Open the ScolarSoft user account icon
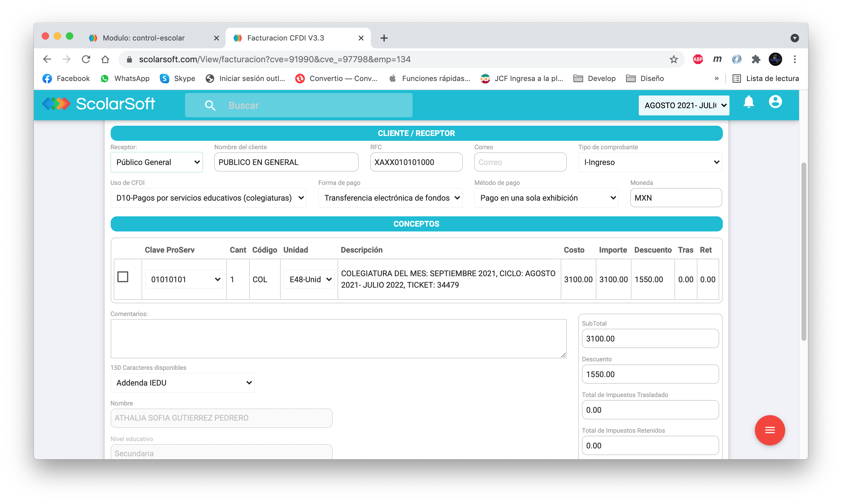The width and height of the screenshot is (842, 504). [775, 102]
